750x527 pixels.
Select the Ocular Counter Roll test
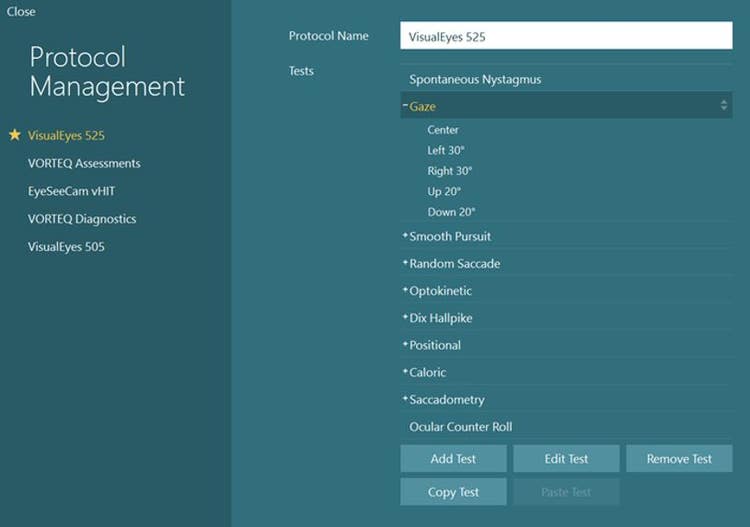566,427
